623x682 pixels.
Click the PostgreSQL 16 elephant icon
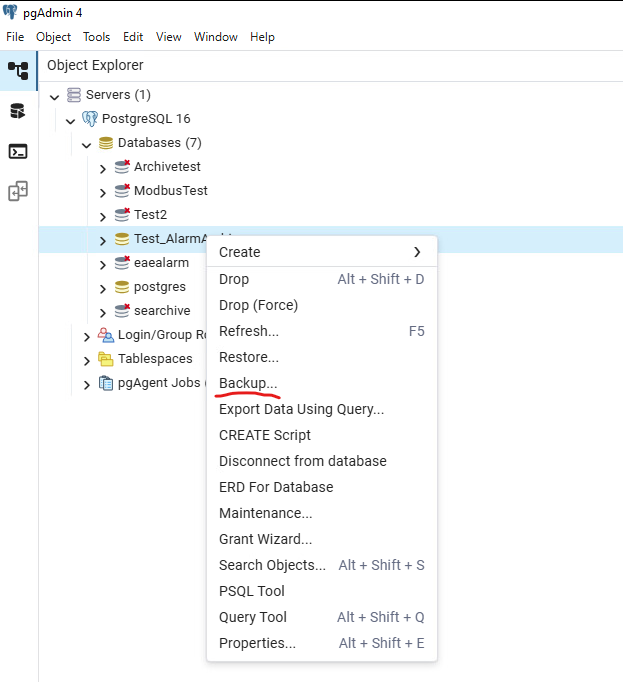[90, 119]
